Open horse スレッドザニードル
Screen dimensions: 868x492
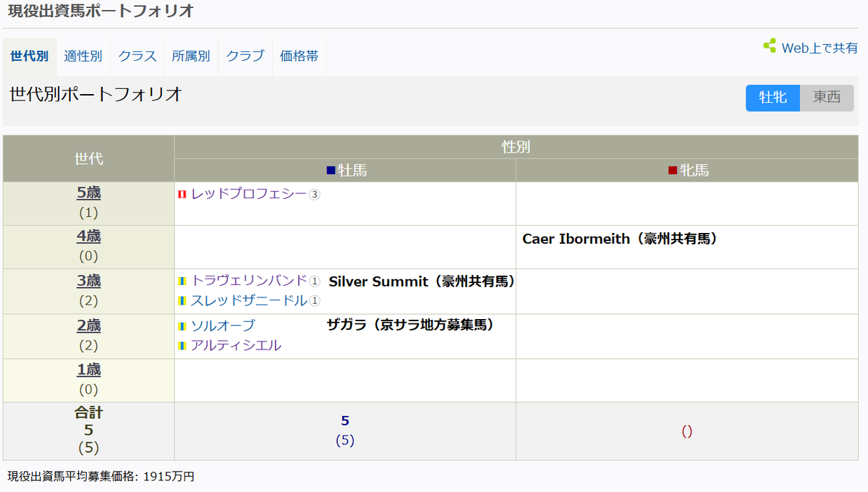coord(249,300)
